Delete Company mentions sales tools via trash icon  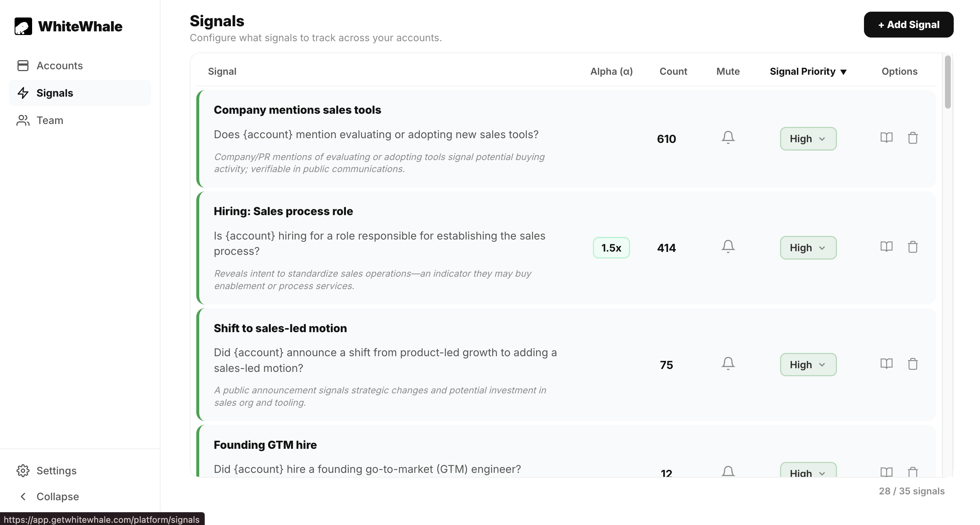tap(913, 137)
